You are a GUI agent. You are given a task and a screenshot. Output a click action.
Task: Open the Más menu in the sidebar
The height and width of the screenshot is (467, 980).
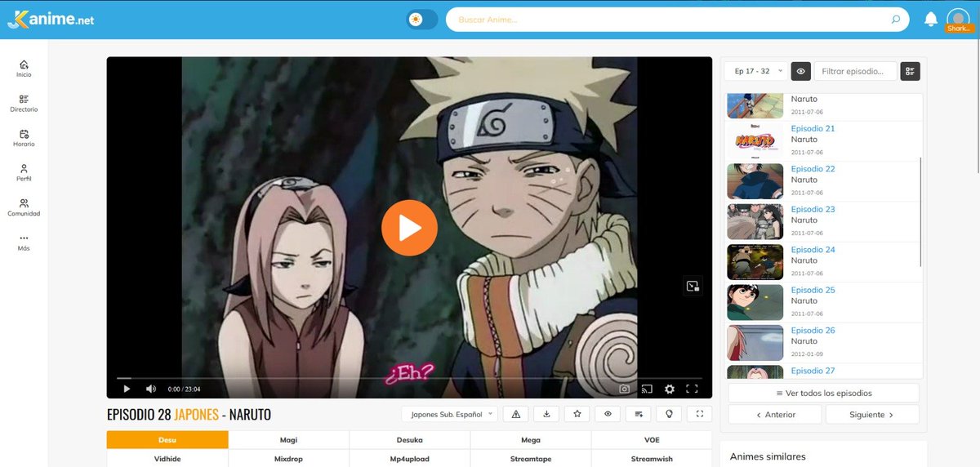pyautogui.click(x=24, y=242)
